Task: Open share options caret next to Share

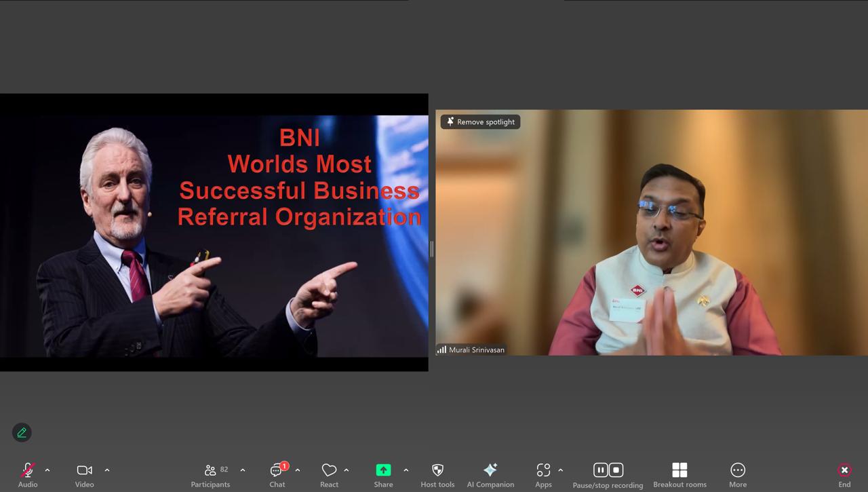Action: tap(406, 470)
